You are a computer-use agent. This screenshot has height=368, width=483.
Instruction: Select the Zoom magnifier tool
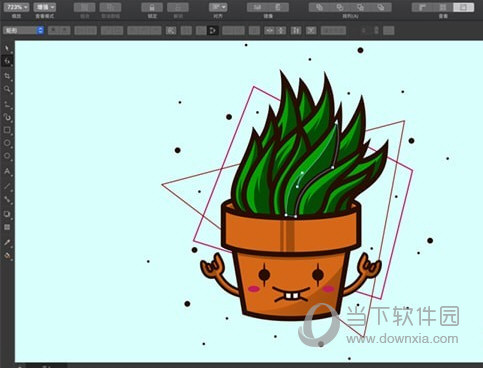click(7, 89)
